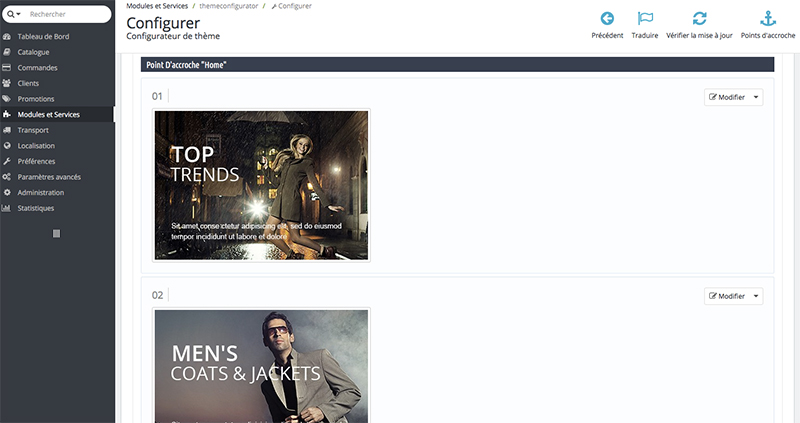800x423 pixels.
Task: Click the search magnifier icon in sidebar
Action: point(10,14)
